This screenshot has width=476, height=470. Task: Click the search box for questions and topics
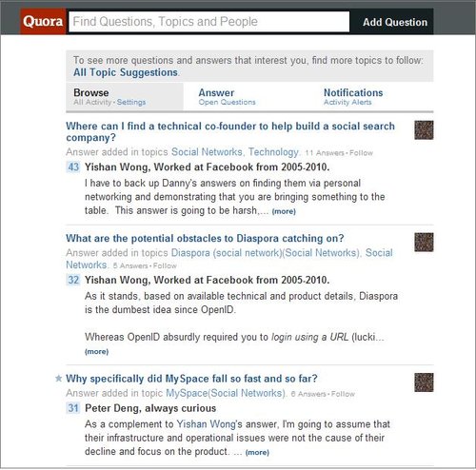[209, 22]
